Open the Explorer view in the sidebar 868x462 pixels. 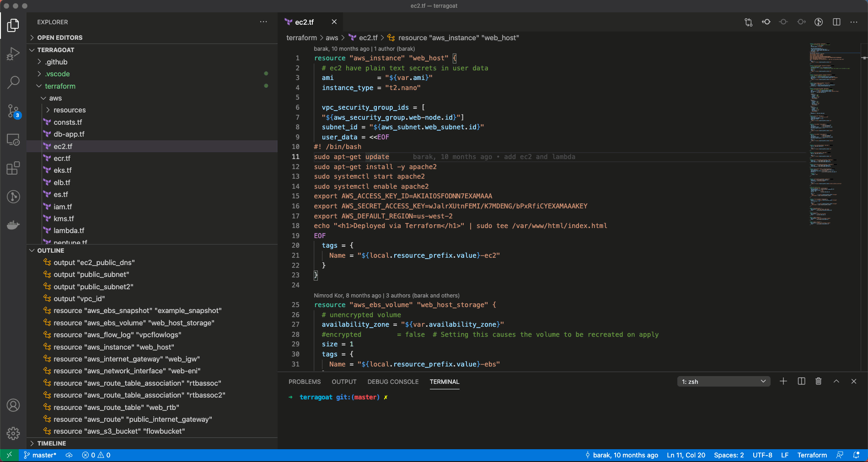tap(13, 26)
